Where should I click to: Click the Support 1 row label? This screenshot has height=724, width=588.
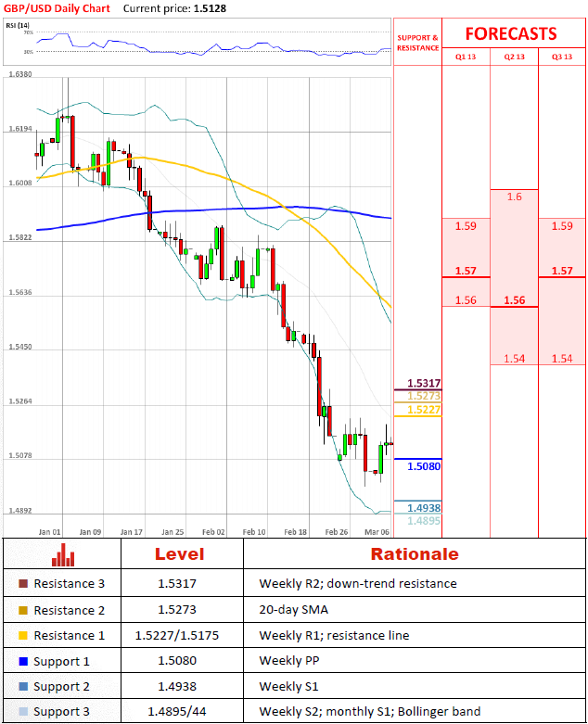click(61, 662)
